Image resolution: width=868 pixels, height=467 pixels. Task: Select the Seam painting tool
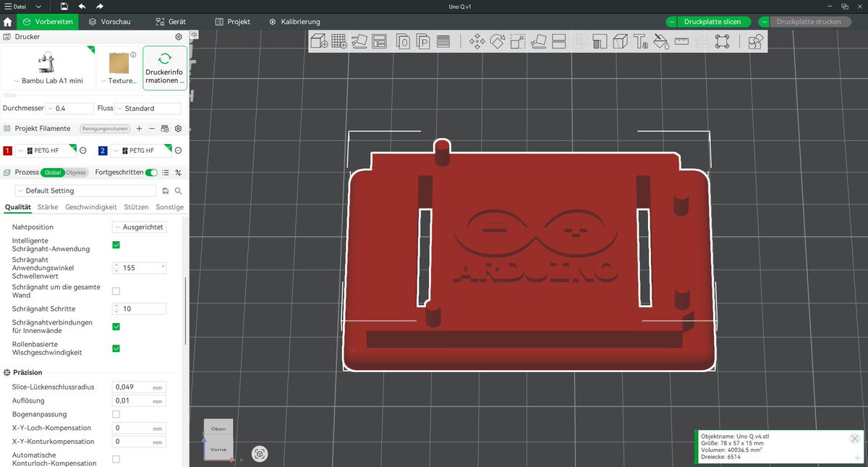click(x=620, y=41)
